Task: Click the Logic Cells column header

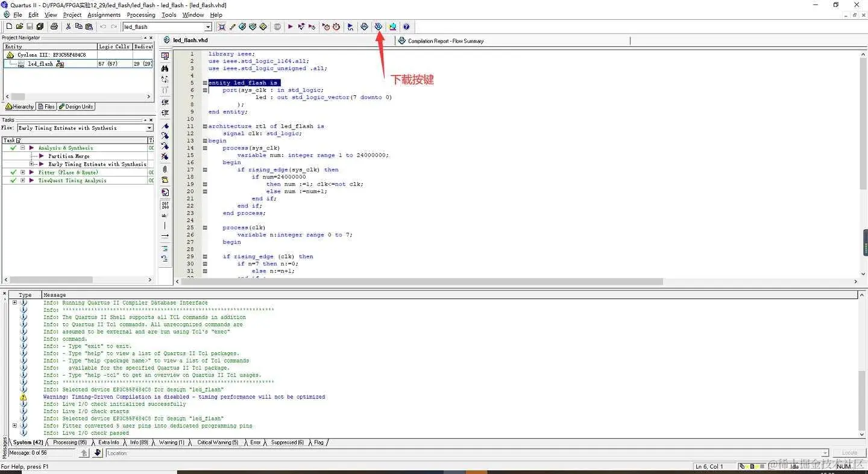Action: [x=114, y=46]
